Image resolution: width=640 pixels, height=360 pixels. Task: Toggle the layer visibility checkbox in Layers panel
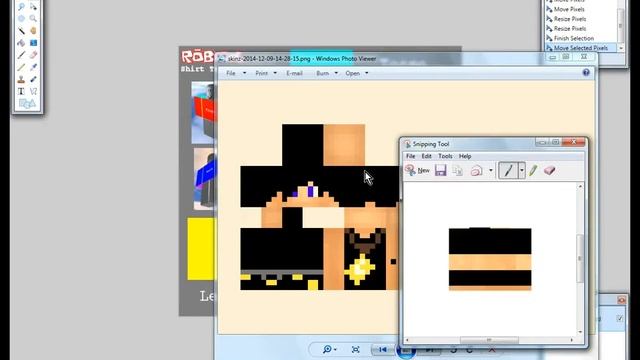click(620, 318)
